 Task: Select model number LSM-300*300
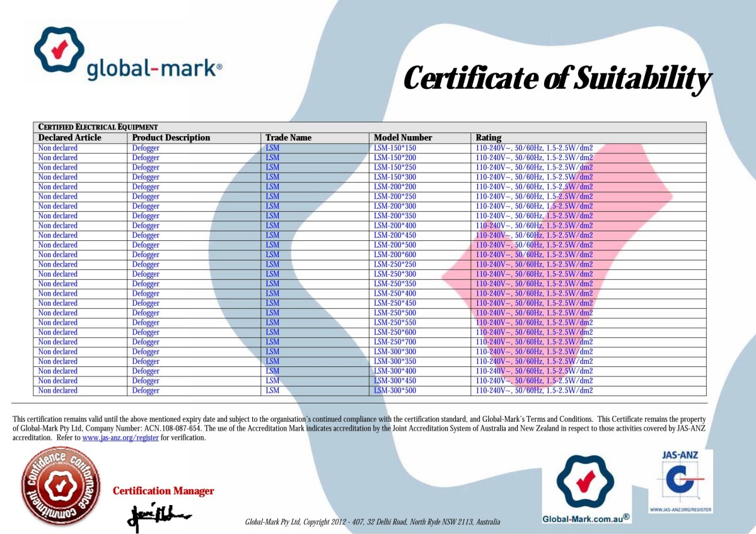pos(395,351)
